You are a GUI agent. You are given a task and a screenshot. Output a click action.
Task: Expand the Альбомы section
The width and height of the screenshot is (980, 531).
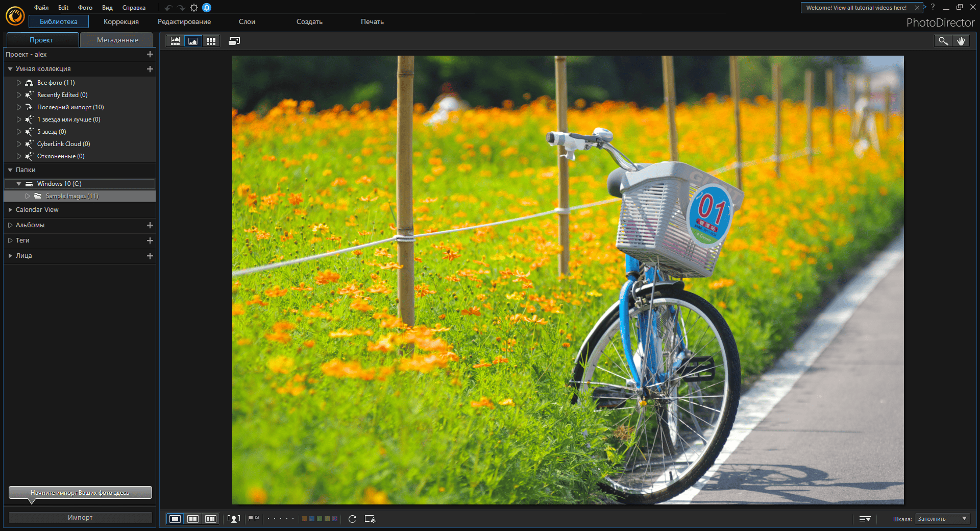[10, 225]
